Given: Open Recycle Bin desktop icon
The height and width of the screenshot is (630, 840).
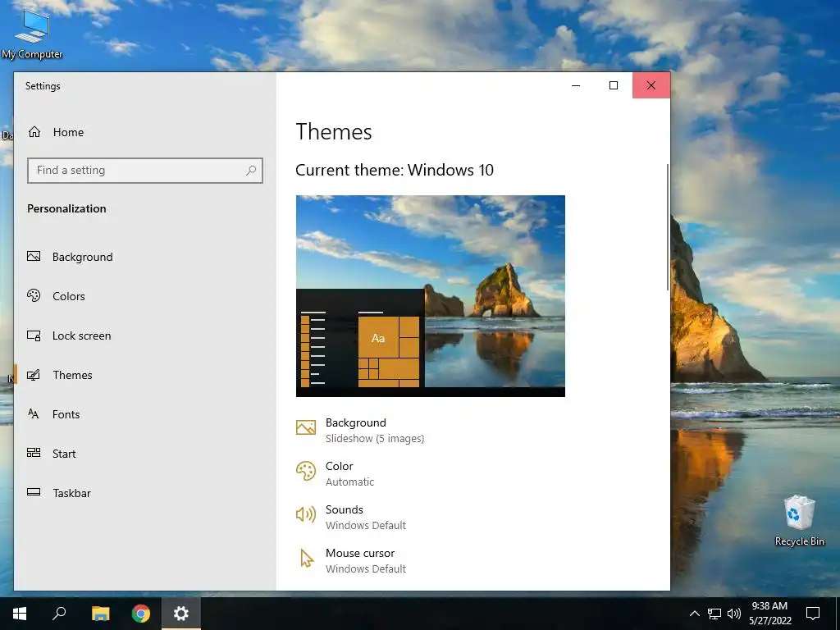Looking at the screenshot, I should pyautogui.click(x=799, y=521).
